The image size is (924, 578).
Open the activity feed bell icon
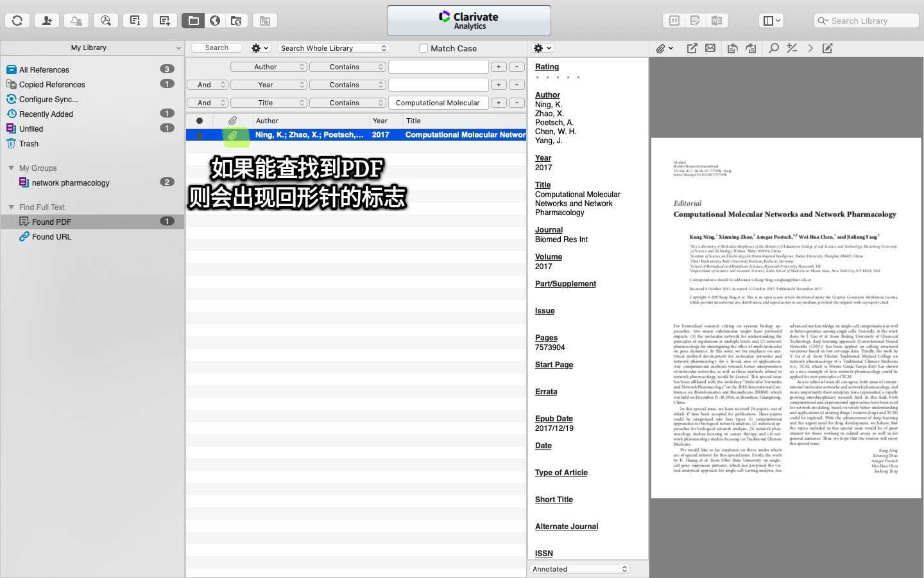(x=76, y=21)
